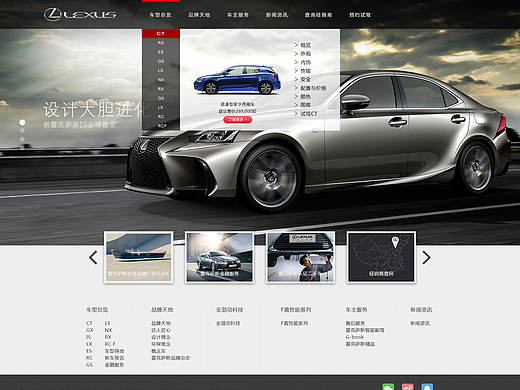Click the next arrow of thumbnail carousel

426,257
